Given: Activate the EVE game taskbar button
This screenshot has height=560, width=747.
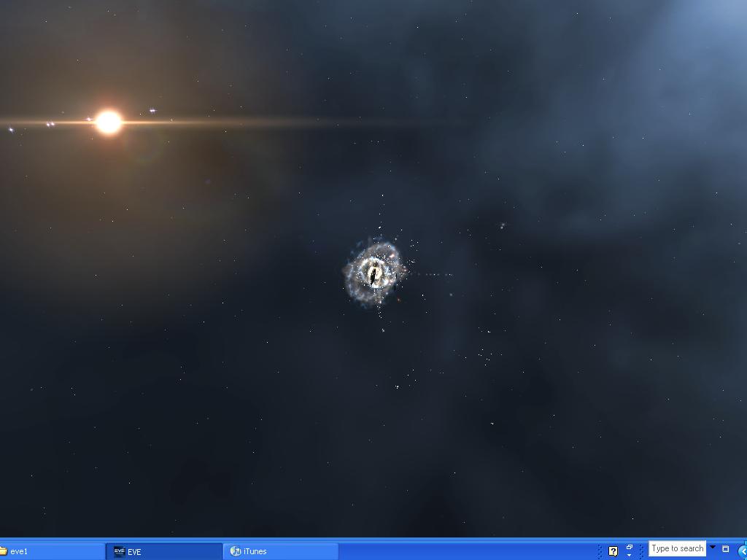Looking at the screenshot, I should coord(164,551).
